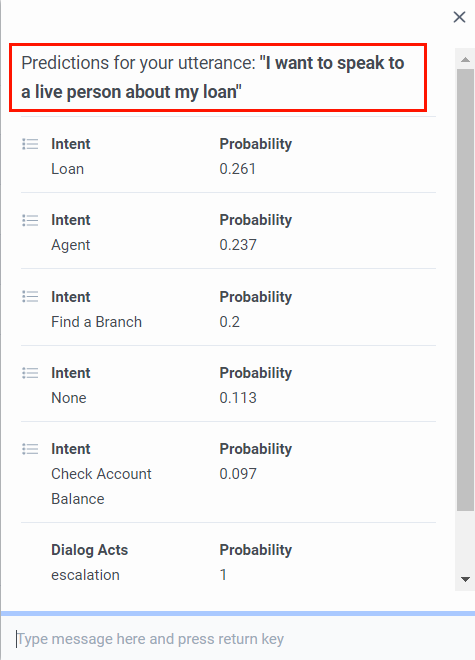
Task: Select the Find a Branch intent
Action: pos(96,322)
